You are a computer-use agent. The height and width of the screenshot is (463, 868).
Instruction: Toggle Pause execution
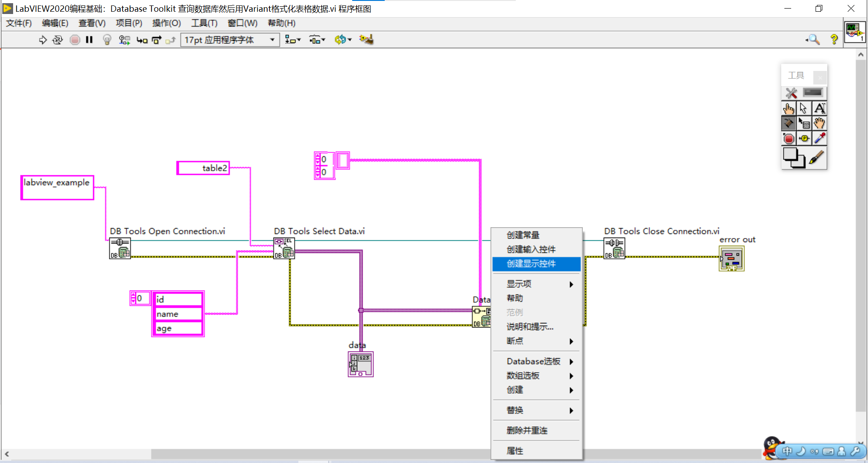(89, 40)
